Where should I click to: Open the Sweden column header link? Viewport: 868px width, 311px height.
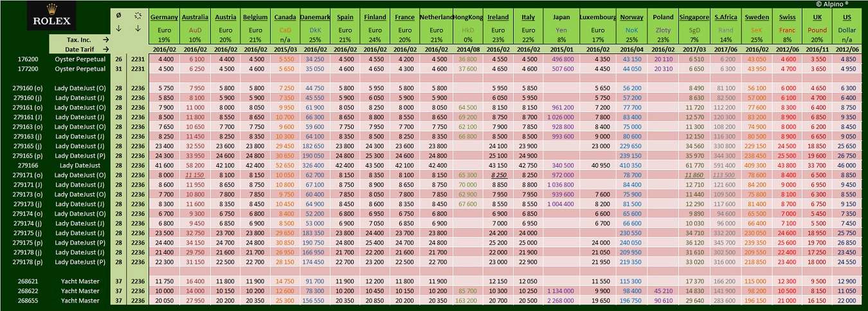(x=757, y=17)
